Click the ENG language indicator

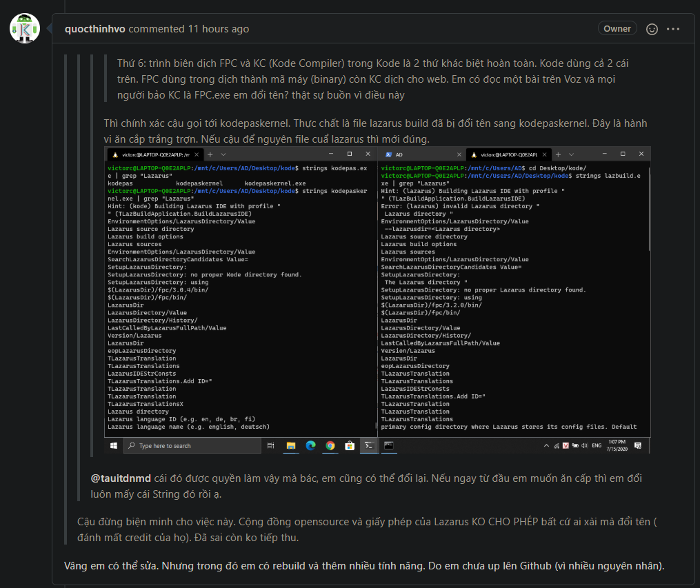click(597, 446)
